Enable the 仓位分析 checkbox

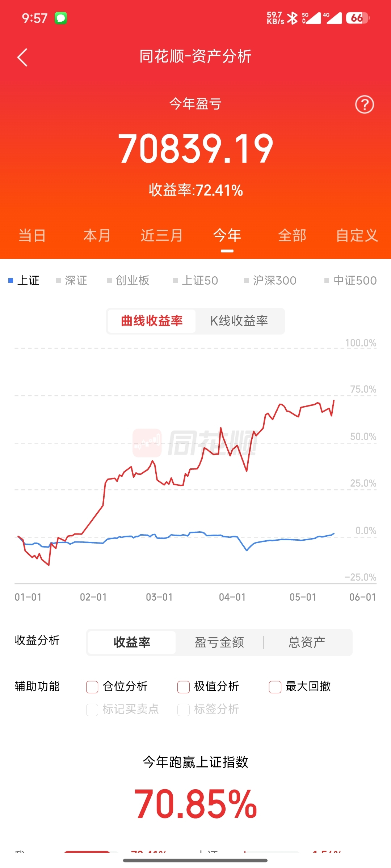coord(92,687)
